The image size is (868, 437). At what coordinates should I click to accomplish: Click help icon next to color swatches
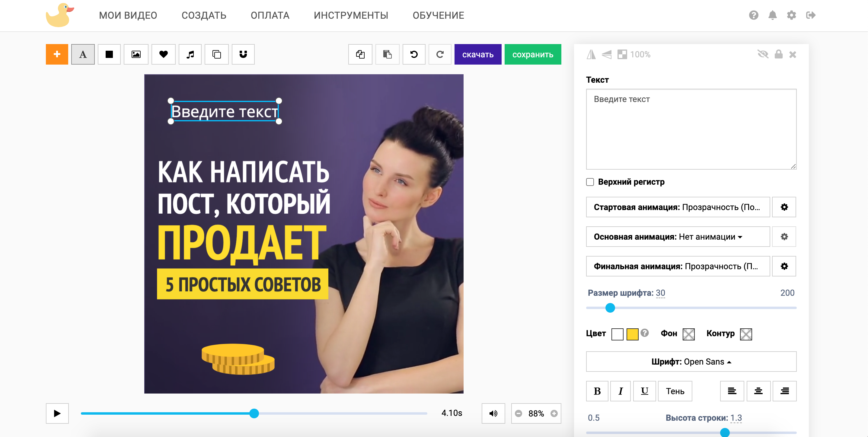click(645, 333)
